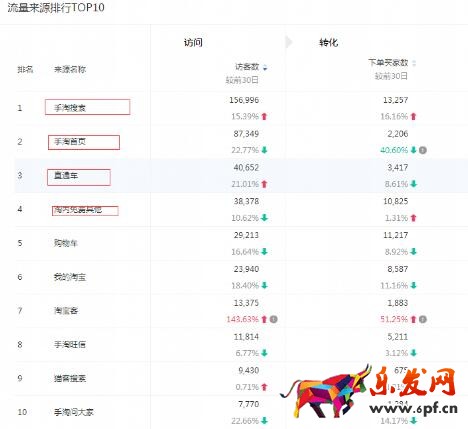Click the 流量来源排行TOP10 title

(x=56, y=8)
